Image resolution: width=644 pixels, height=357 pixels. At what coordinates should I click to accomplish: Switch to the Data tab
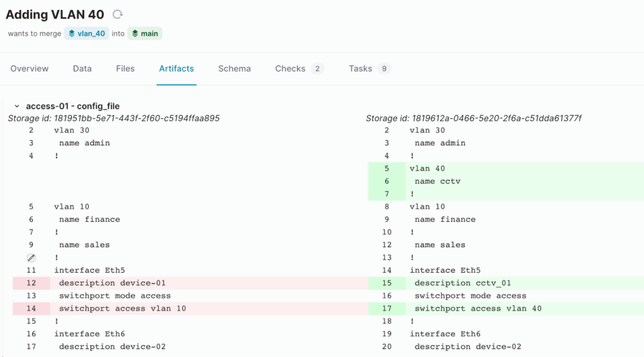point(82,69)
